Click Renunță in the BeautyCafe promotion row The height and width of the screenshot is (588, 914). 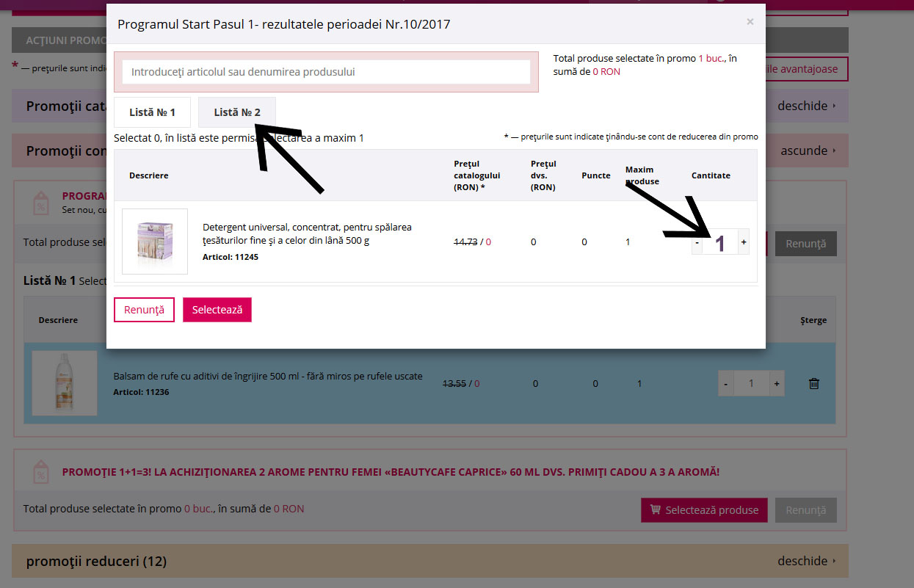(806, 510)
